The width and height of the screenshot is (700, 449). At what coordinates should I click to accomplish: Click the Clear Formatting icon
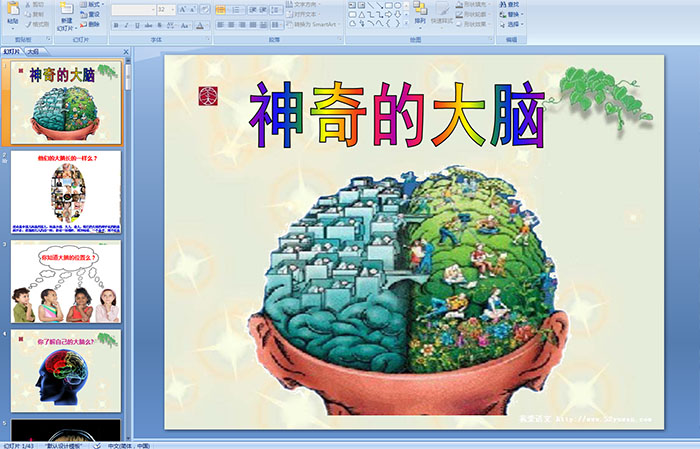pos(205,9)
